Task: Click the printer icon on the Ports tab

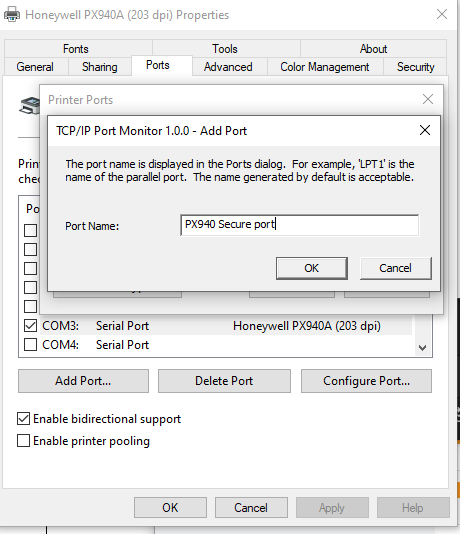Action: click(x=29, y=106)
